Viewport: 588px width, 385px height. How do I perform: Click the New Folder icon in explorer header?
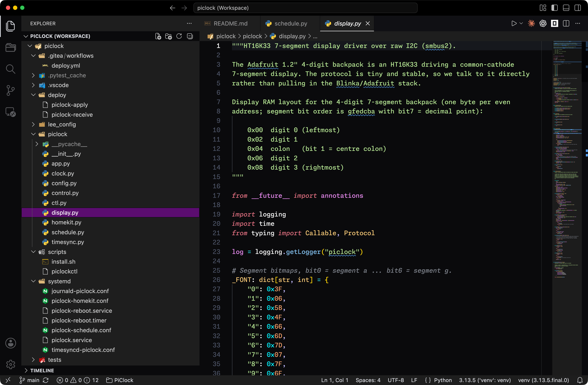coord(168,36)
